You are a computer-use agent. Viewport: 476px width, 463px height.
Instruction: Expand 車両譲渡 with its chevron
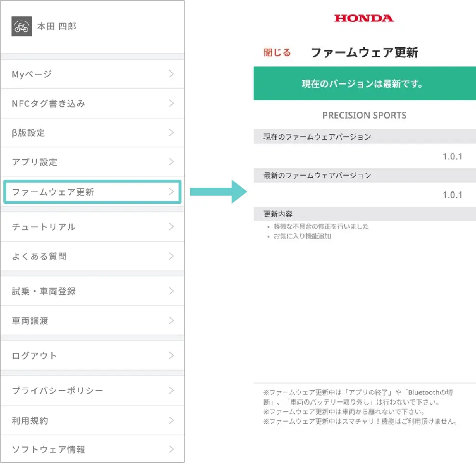pos(171,320)
